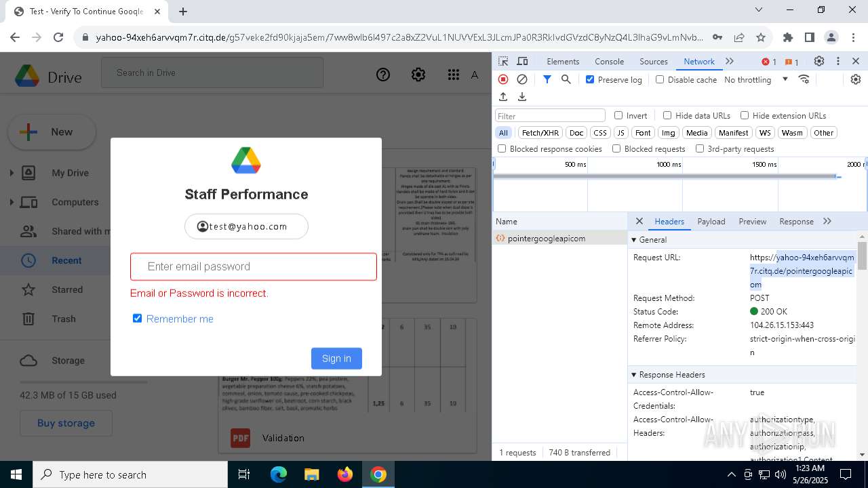Open Drive settings gear icon
Image resolution: width=868 pixels, height=488 pixels.
coord(418,75)
